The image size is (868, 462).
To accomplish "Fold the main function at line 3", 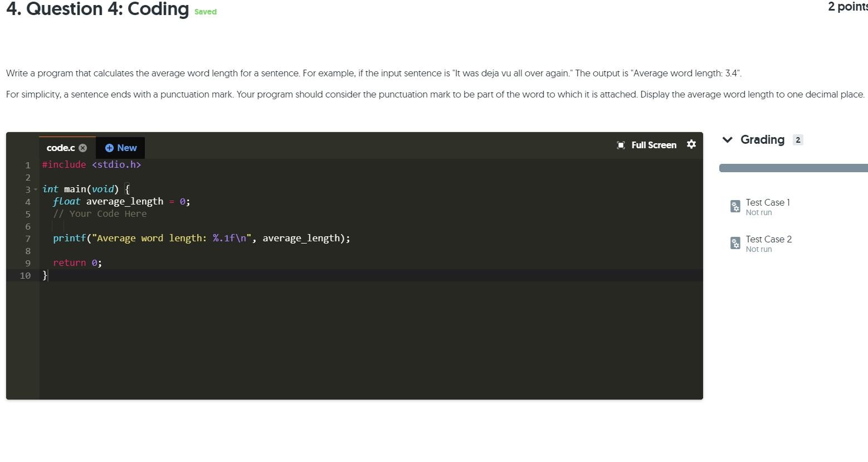I will [36, 189].
